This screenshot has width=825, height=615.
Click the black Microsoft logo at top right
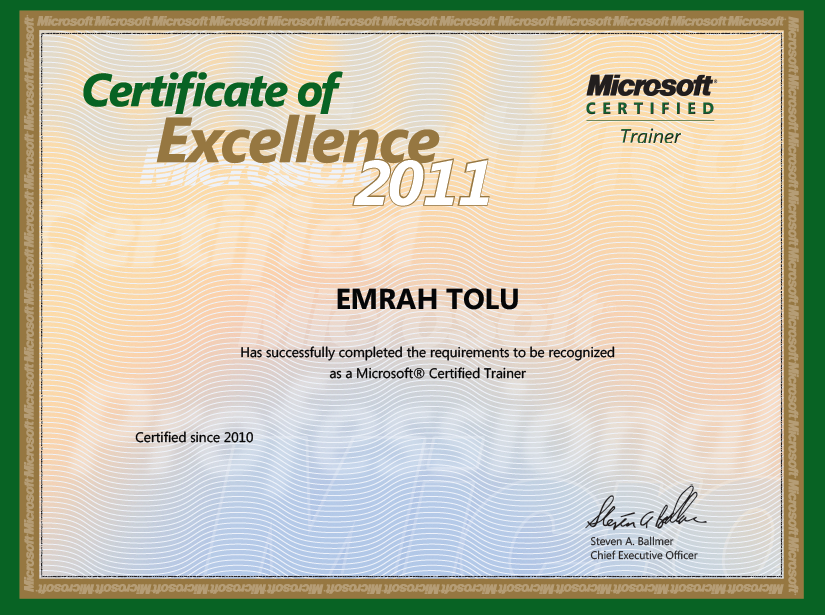(651, 86)
